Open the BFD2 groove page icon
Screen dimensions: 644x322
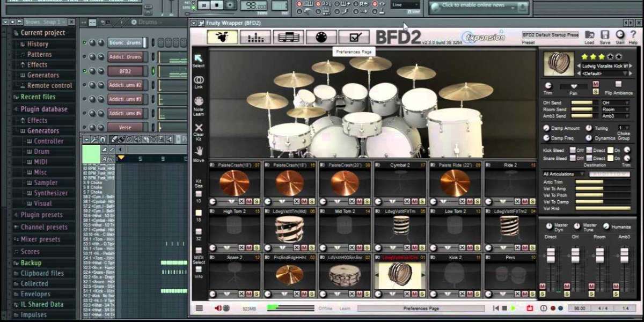288,37
